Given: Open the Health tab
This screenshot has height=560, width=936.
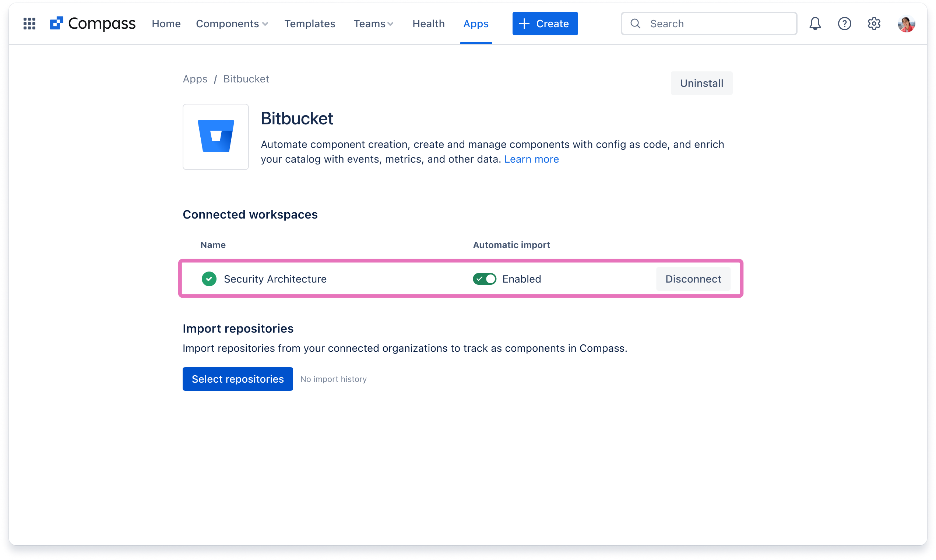Looking at the screenshot, I should click(x=428, y=23).
